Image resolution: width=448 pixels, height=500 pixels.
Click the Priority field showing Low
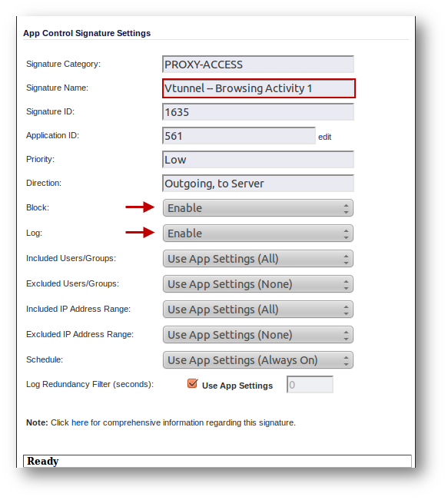point(258,160)
